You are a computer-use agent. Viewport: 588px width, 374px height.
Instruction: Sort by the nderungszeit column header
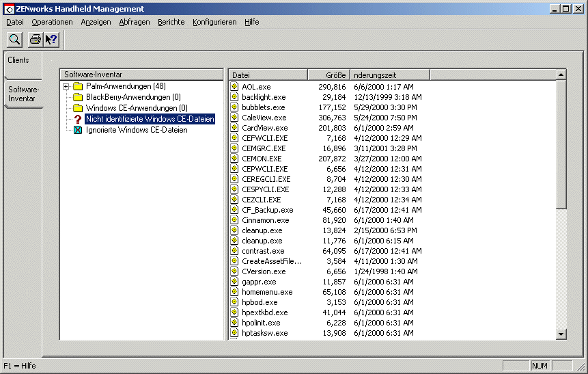tap(390, 75)
